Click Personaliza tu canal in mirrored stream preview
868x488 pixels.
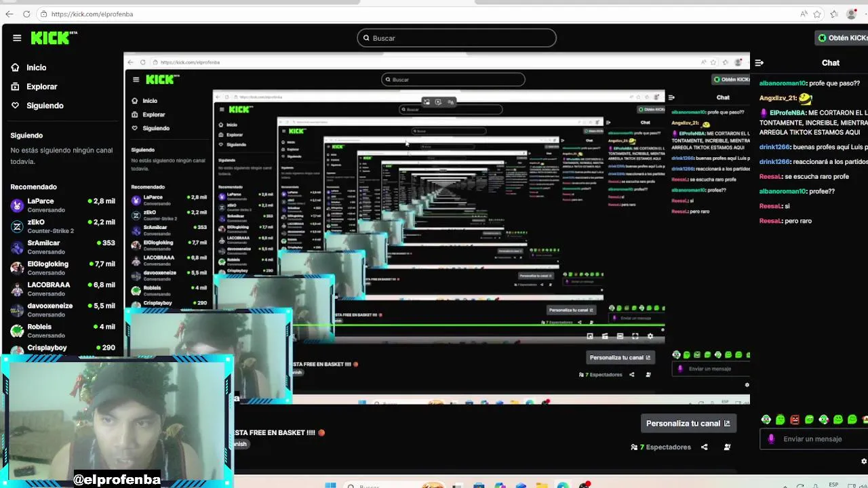click(620, 358)
